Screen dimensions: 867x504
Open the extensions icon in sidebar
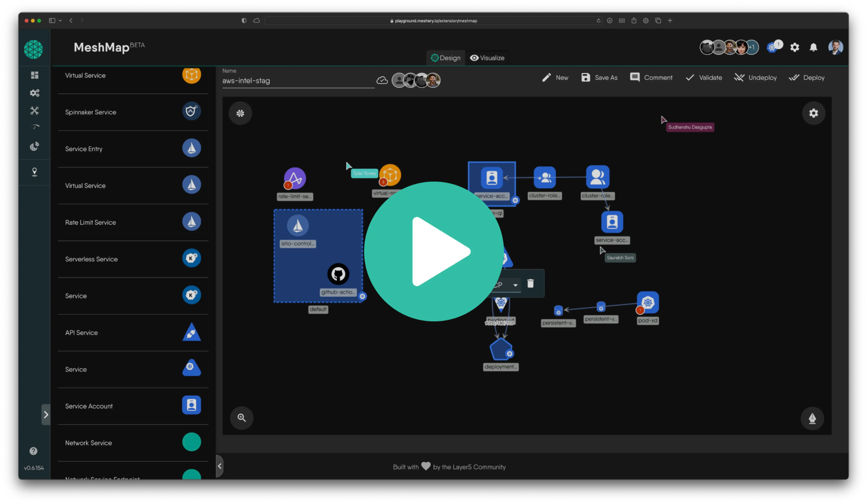pyautogui.click(x=34, y=146)
